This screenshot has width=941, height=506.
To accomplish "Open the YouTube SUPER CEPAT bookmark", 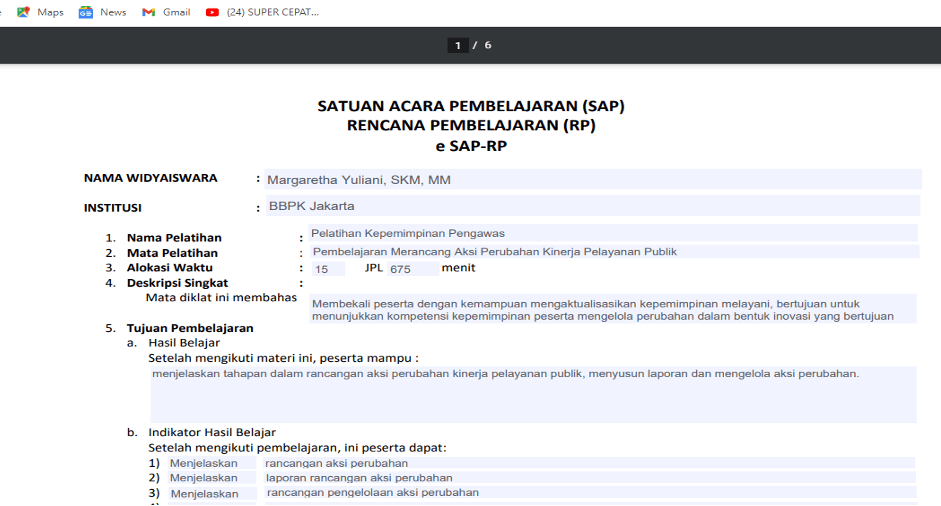I will [x=262, y=12].
